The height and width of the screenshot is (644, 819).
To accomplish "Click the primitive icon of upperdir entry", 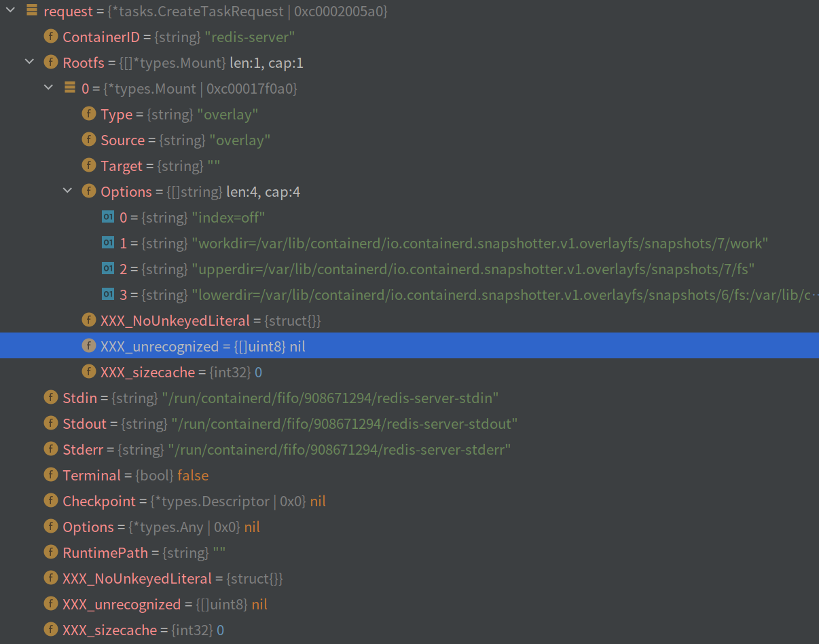I will tap(107, 269).
